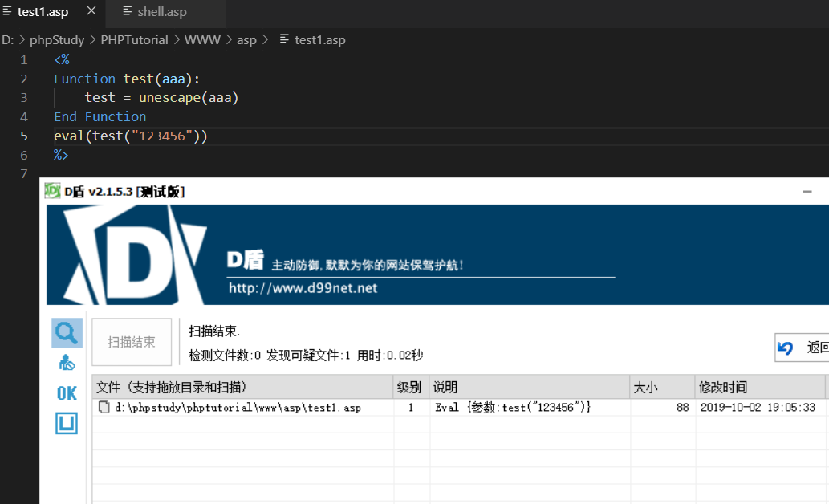Click the large D盾 shield logo

tap(135, 256)
